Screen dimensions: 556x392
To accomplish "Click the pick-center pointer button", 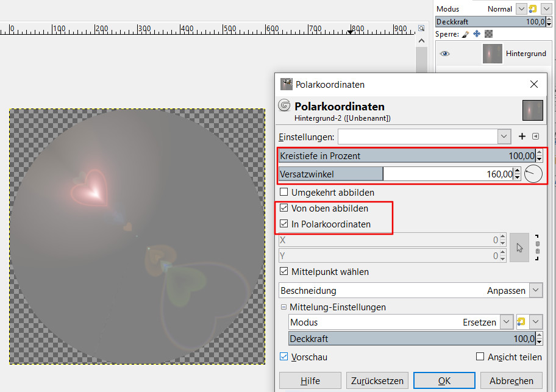I will pyautogui.click(x=519, y=248).
